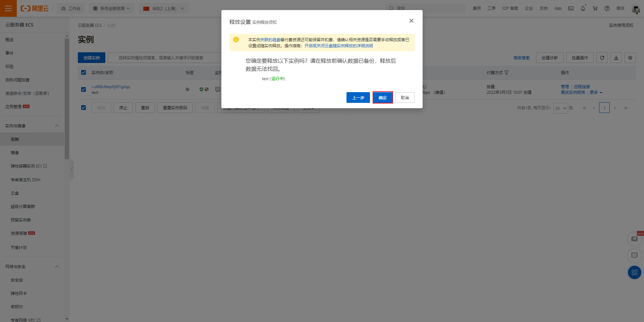Click the export download icon
Screen dimensions: 644x322
(x=616, y=58)
